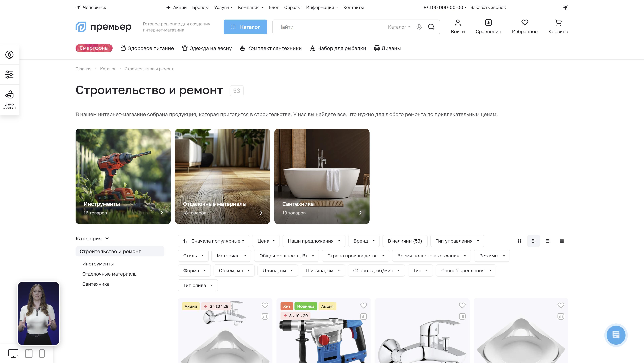Screen dimensions: 644x363
Task: Click the Главная breadcrumb
Action: coord(83,69)
